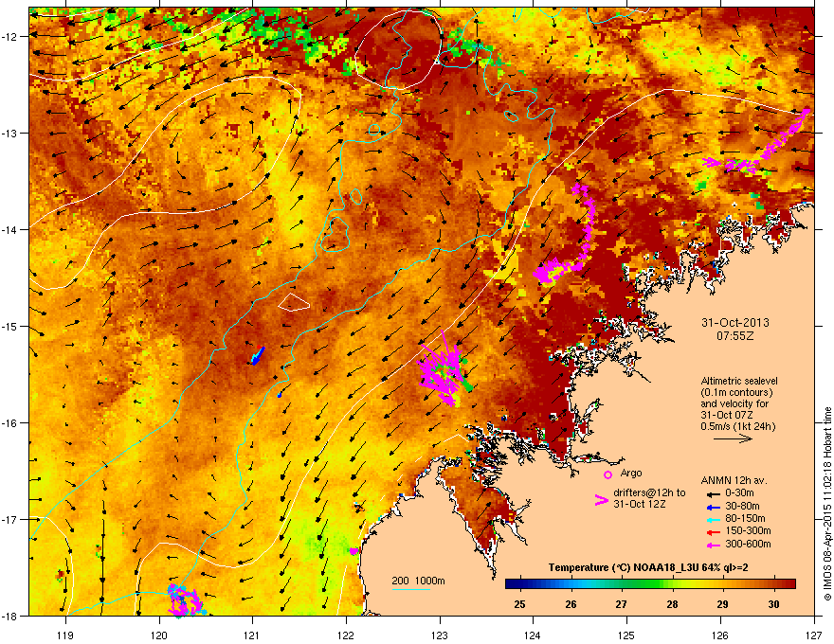The width and height of the screenshot is (834, 644).
Task: Click the Temperature (°C) NOAA18_L3U colorbar title
Action: click(x=648, y=567)
